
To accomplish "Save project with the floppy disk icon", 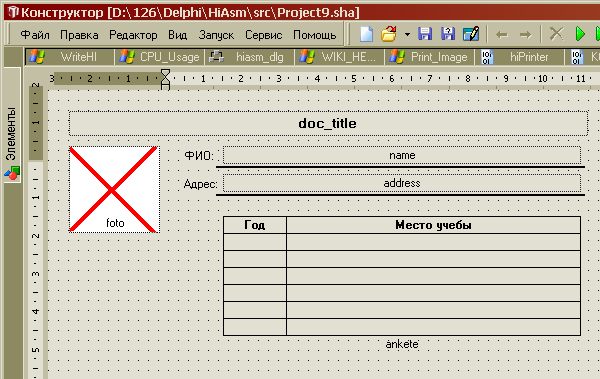I will pyautogui.click(x=425, y=34).
